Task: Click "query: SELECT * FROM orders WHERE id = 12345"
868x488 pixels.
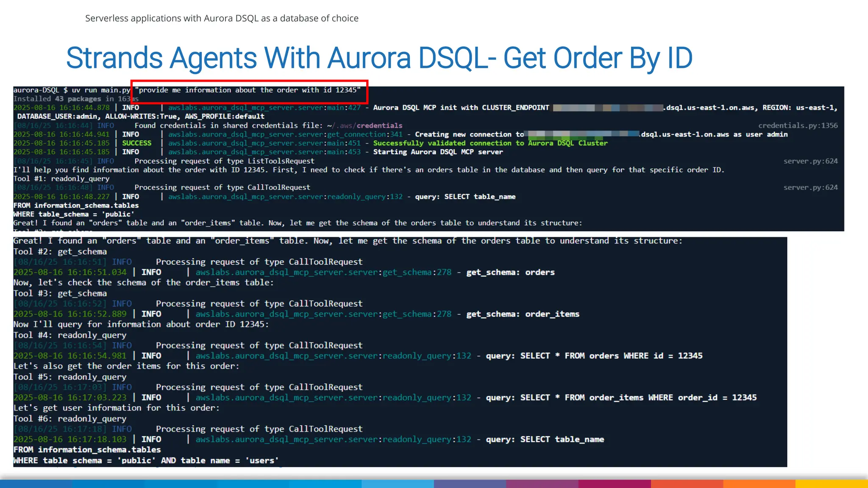Action: (594, 356)
